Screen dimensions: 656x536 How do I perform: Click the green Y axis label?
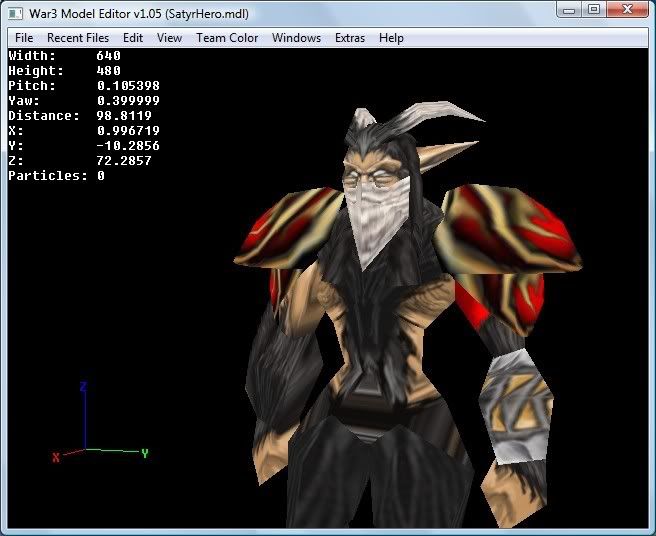coord(145,454)
